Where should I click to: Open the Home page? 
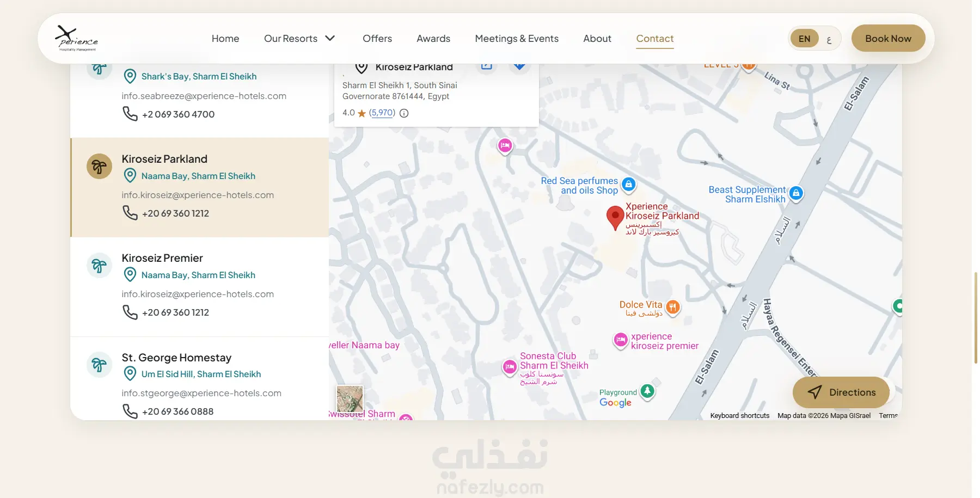pos(225,39)
